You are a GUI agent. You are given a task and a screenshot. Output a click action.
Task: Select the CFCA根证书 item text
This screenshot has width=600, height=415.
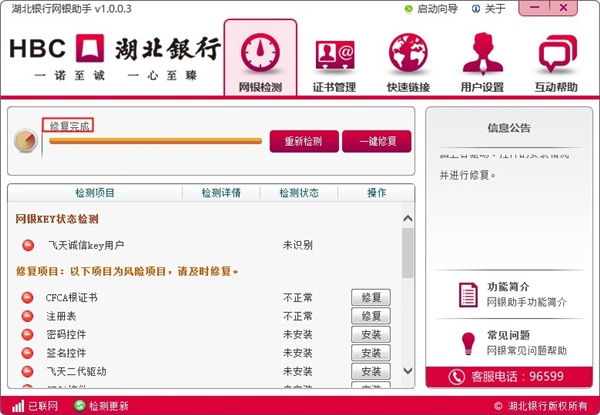pyautogui.click(x=72, y=298)
